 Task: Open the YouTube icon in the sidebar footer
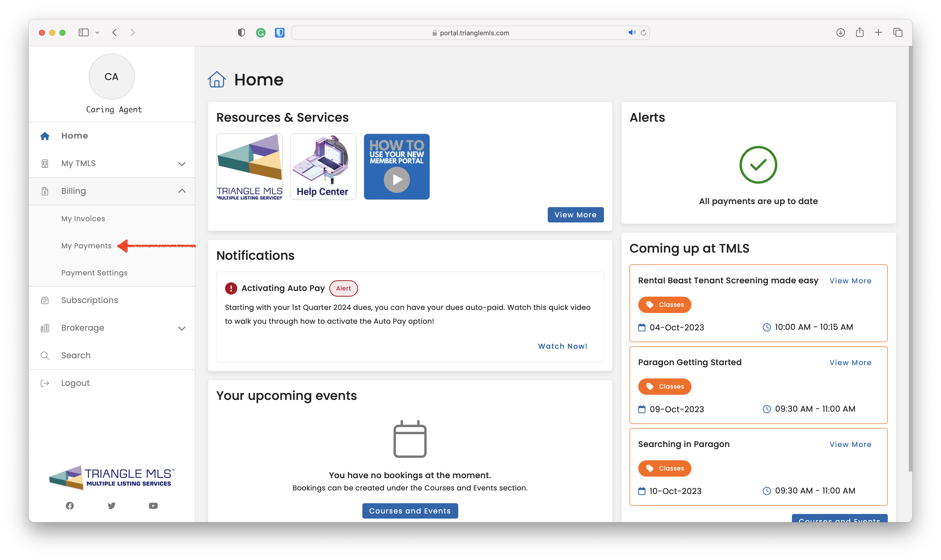(x=153, y=506)
